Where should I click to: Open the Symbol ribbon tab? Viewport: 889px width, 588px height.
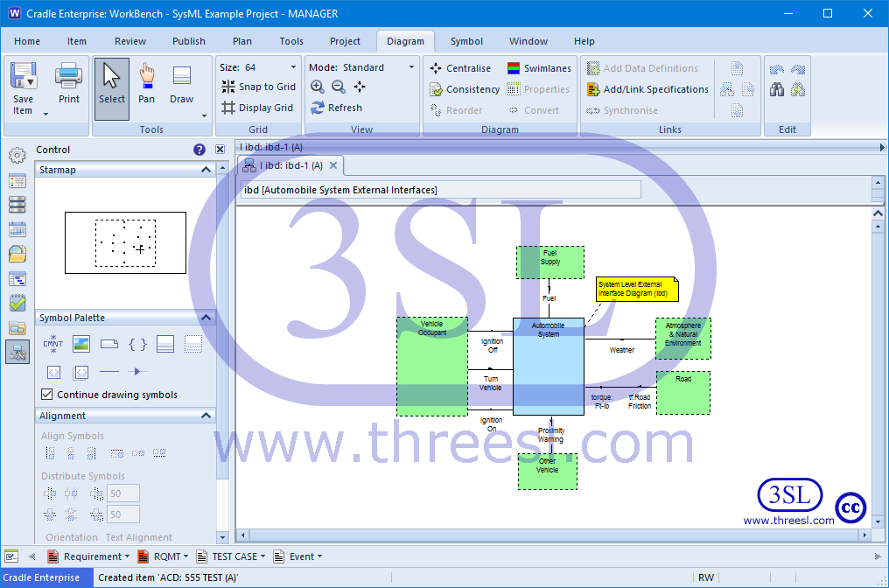[x=466, y=41]
